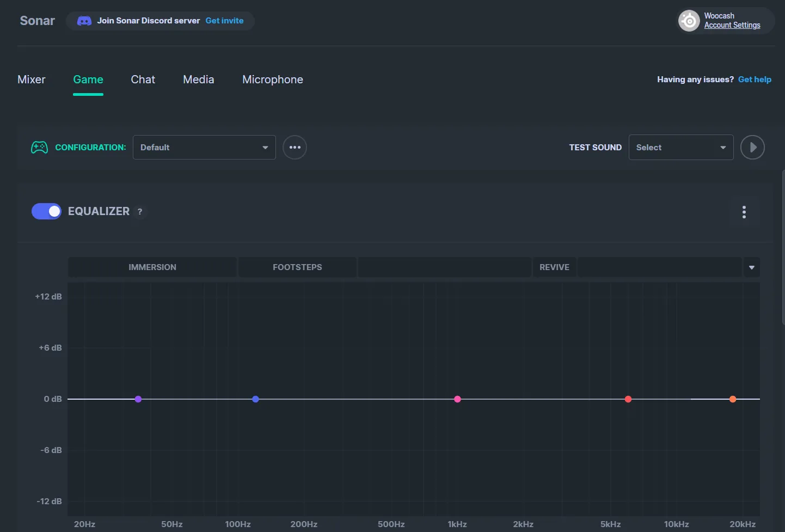Click the 100Hz frequency label
The width and height of the screenshot is (785, 532).
[x=238, y=524]
